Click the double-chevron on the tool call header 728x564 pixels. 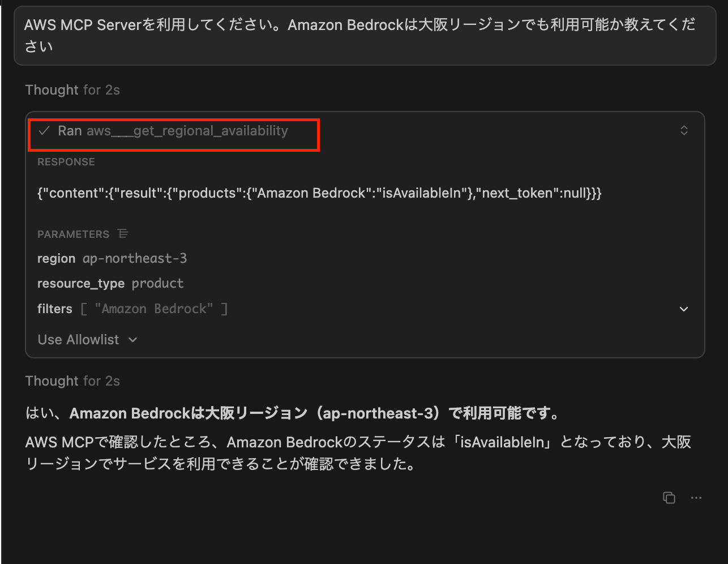(x=684, y=130)
